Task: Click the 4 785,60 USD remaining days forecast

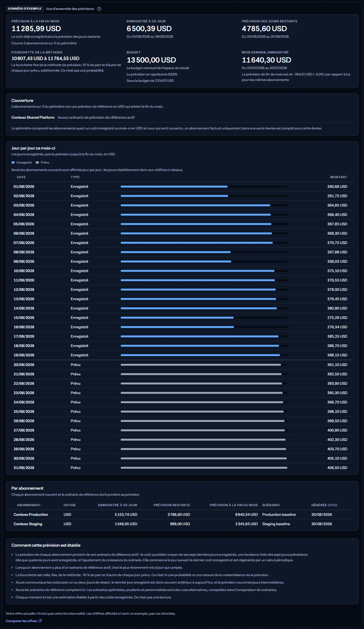Action: pyautogui.click(x=264, y=29)
